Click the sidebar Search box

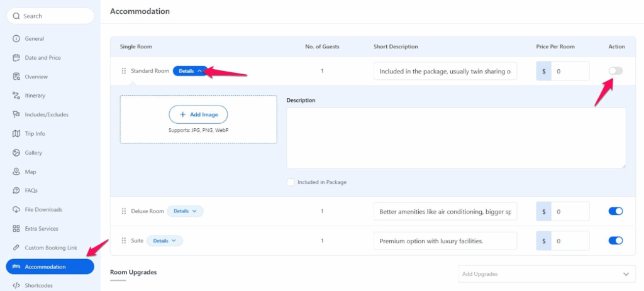pos(50,16)
